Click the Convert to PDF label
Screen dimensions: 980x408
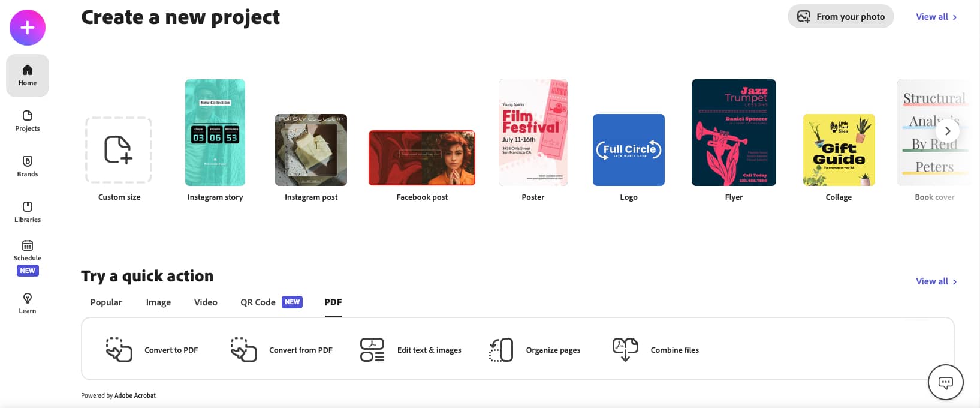[x=171, y=350]
